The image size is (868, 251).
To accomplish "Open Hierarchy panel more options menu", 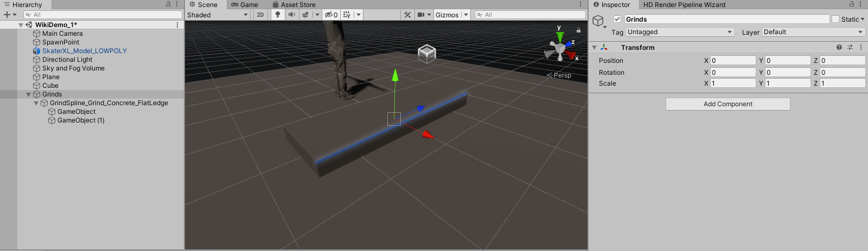I will (177, 4).
